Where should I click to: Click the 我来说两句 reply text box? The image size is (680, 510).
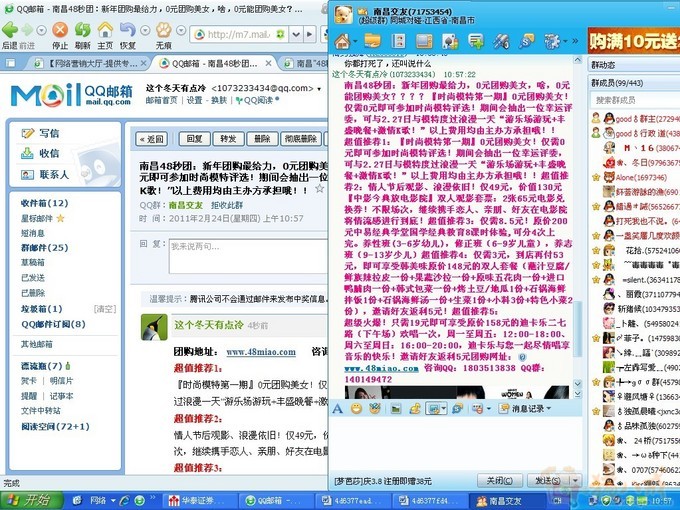coord(248,256)
